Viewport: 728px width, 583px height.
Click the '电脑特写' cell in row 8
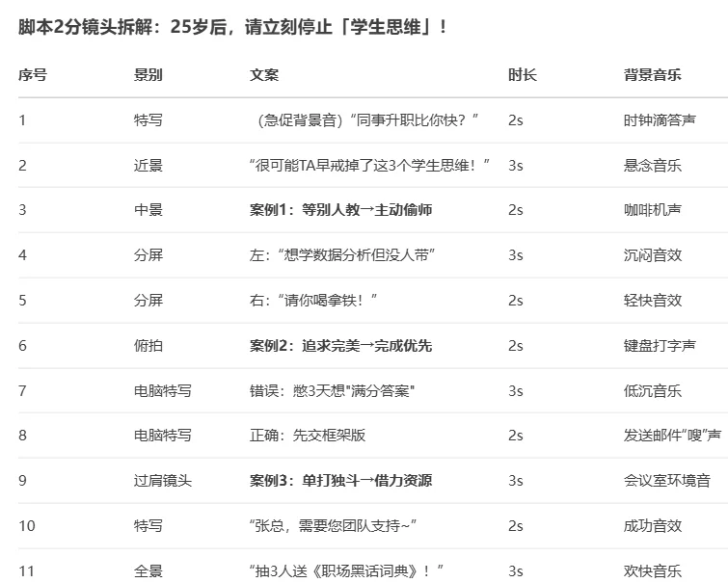tap(163, 435)
